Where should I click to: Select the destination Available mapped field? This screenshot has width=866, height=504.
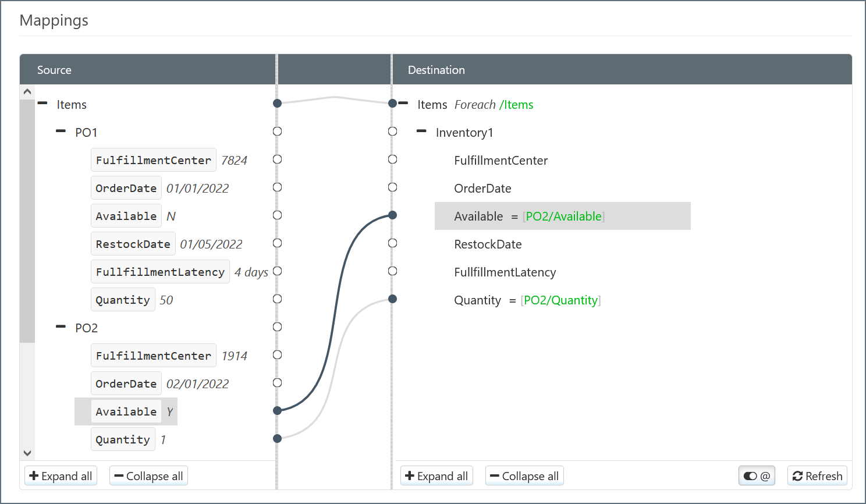pos(478,216)
